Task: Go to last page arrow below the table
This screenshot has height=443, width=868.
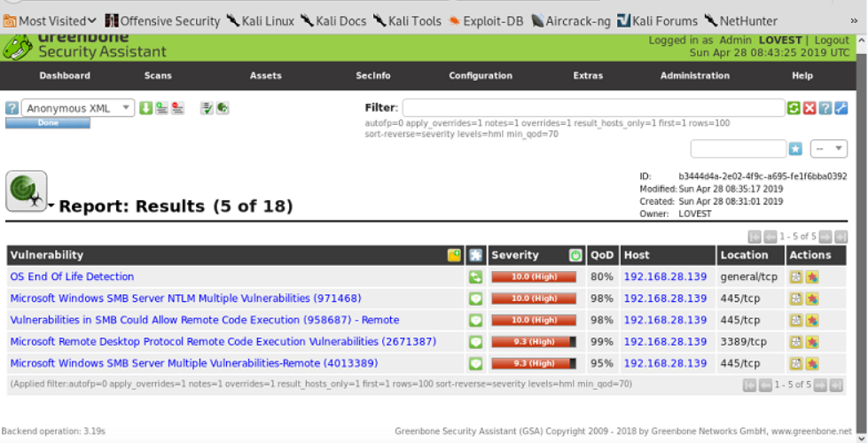Action: click(836, 385)
